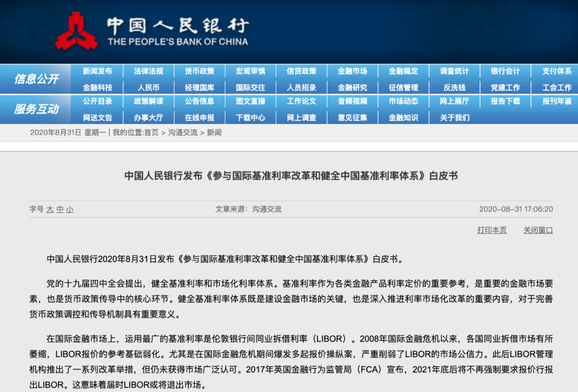Select 金融市场 in navigation

352,71
